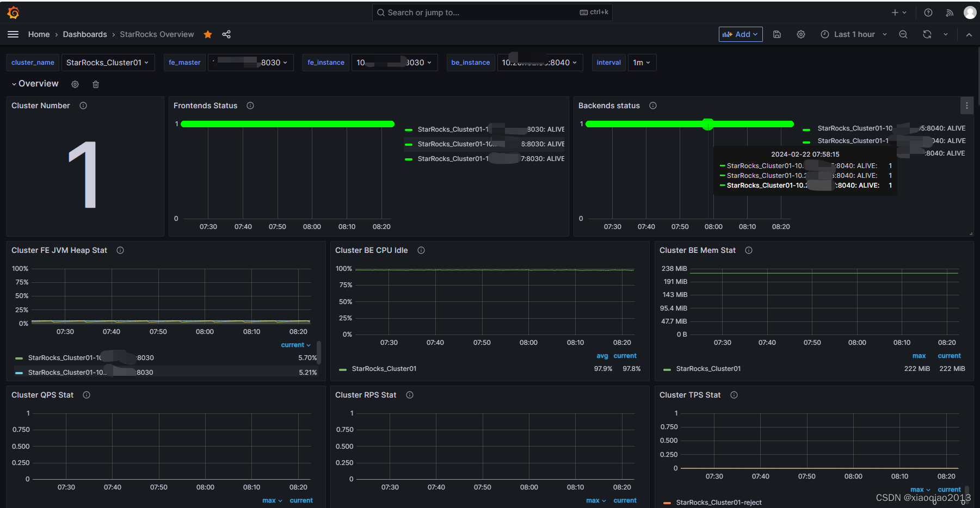Open the help question mark icon
Screen dimensions: 980x508
point(928,13)
